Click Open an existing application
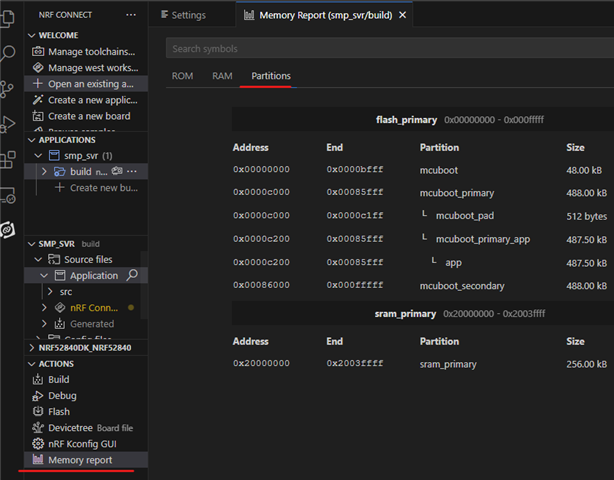The height and width of the screenshot is (480, 614). (86, 84)
